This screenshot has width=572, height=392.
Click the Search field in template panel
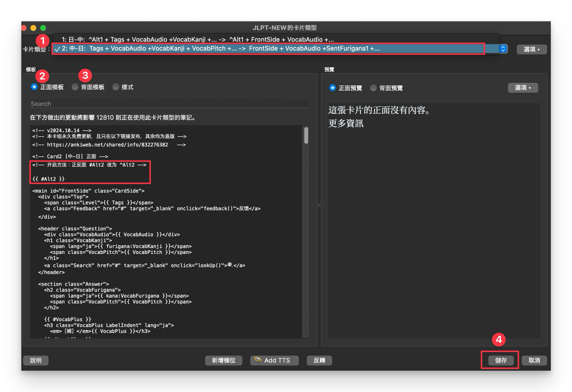pos(170,104)
